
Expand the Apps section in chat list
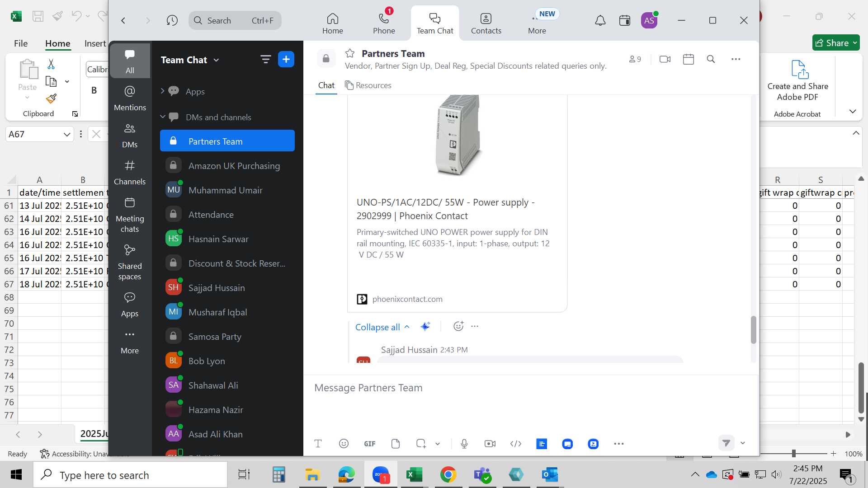[x=162, y=91]
